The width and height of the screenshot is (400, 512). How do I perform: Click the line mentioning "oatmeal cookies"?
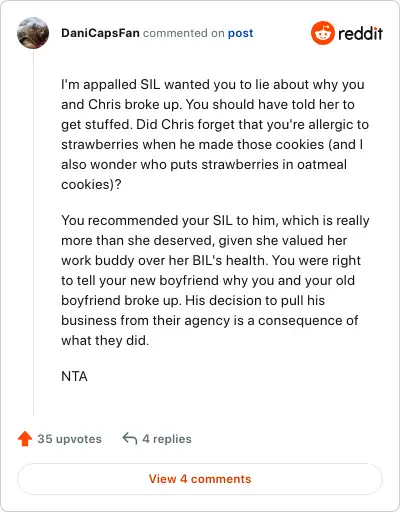click(x=204, y=164)
